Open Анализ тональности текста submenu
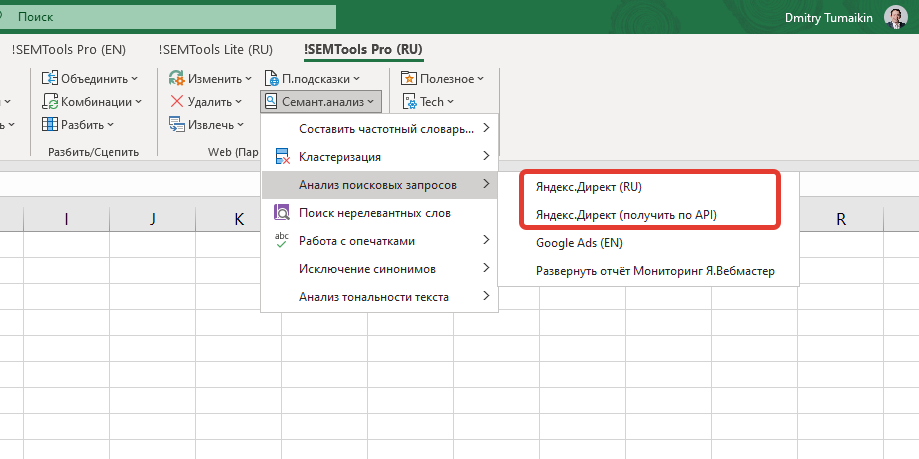Screen dimensions: 919x459 pos(380,297)
